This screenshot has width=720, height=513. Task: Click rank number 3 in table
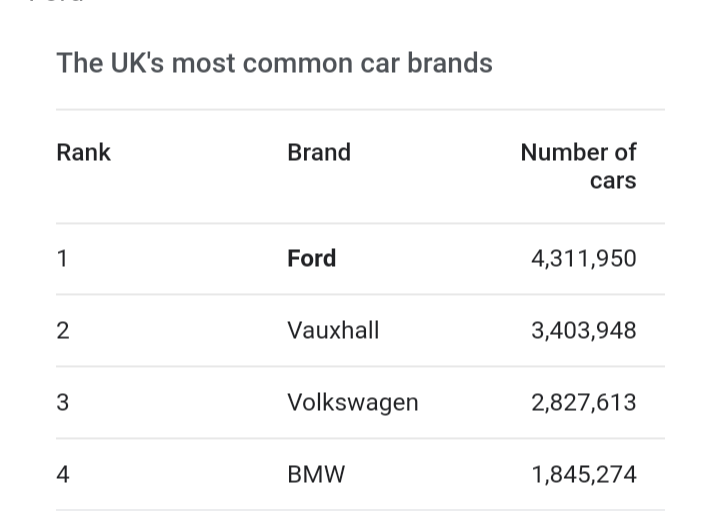click(x=63, y=402)
